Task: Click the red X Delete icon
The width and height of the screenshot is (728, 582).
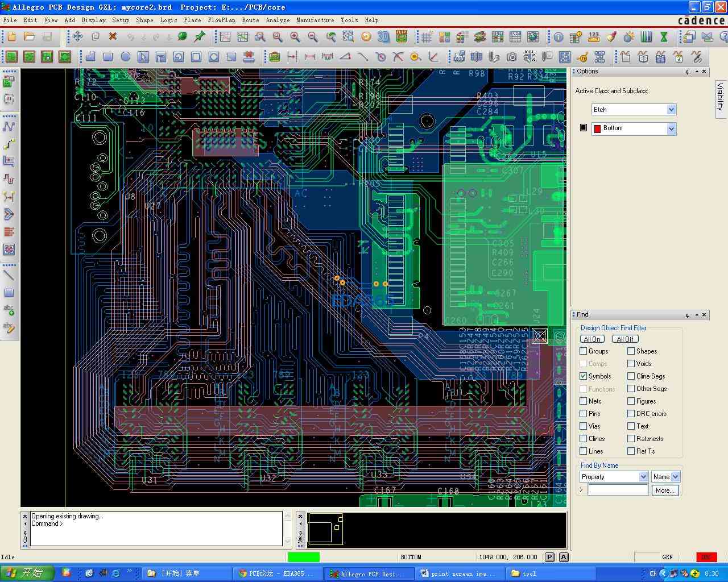Action: [x=113, y=37]
